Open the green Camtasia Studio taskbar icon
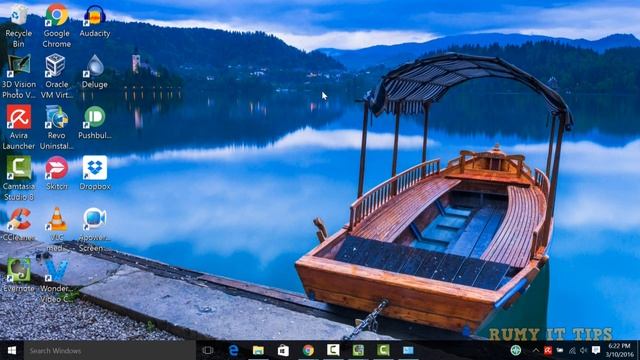Image resolution: width=640 pixels, height=360 pixels. click(383, 351)
